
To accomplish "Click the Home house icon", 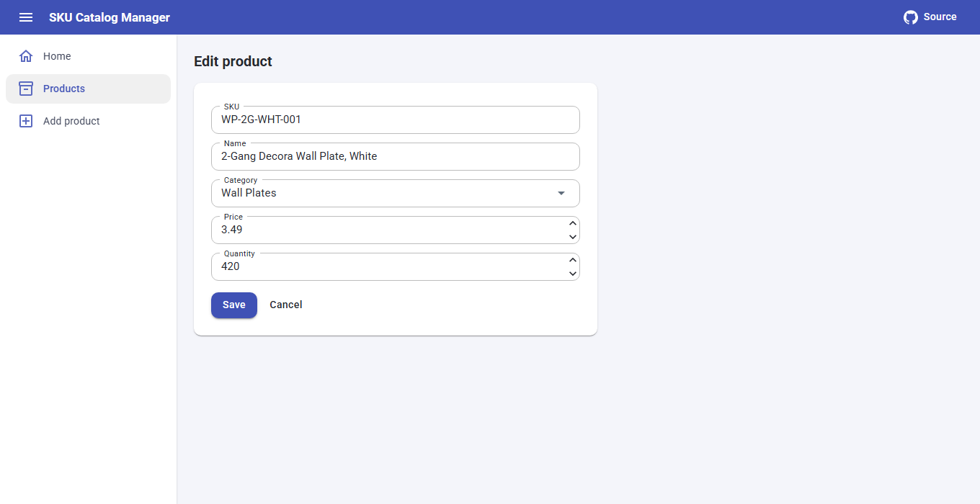I will point(26,56).
